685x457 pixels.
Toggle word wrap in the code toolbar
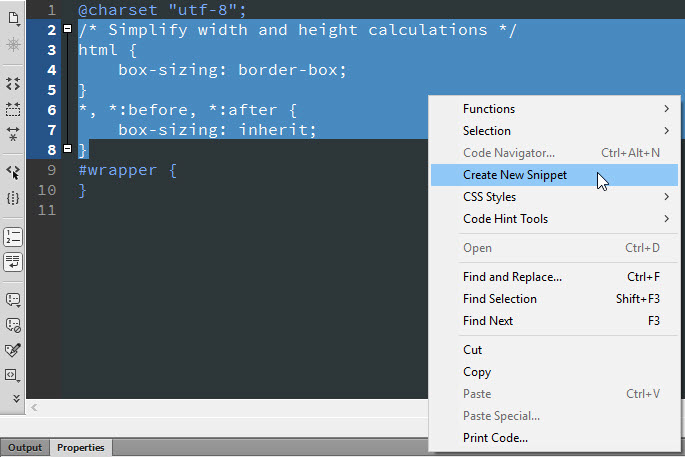(13, 261)
